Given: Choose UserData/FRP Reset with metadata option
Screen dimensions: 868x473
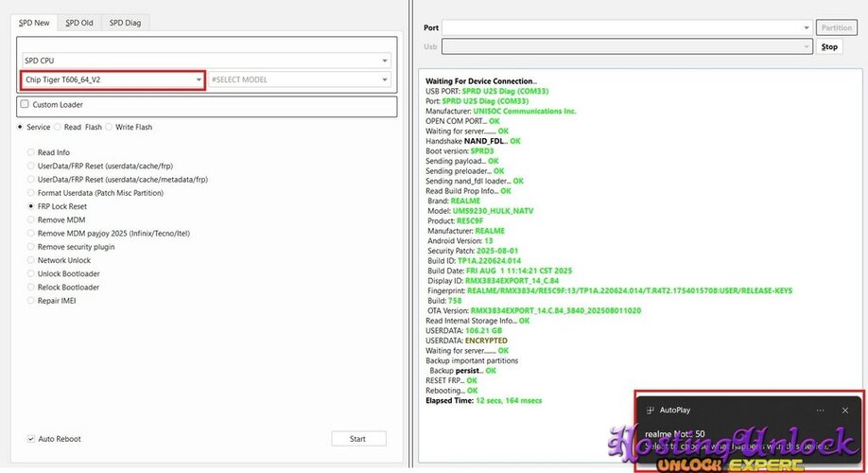Looking at the screenshot, I should point(31,180).
